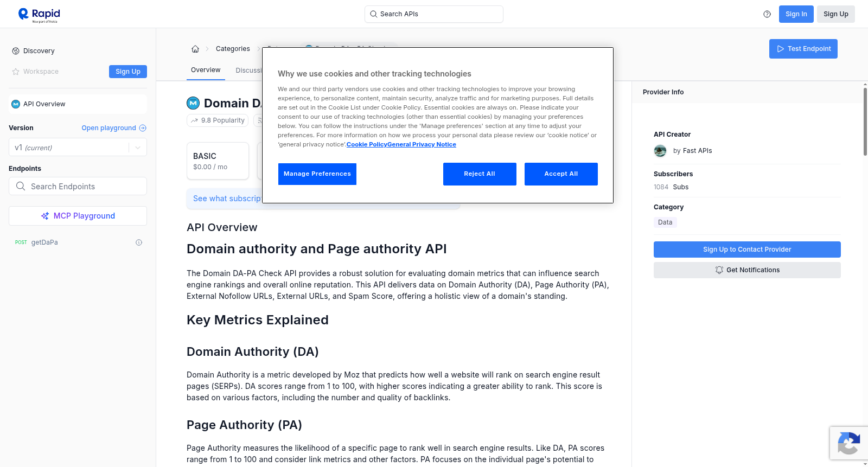Click the Get Notifications button
Image resolution: width=868 pixels, height=467 pixels.
click(747, 270)
